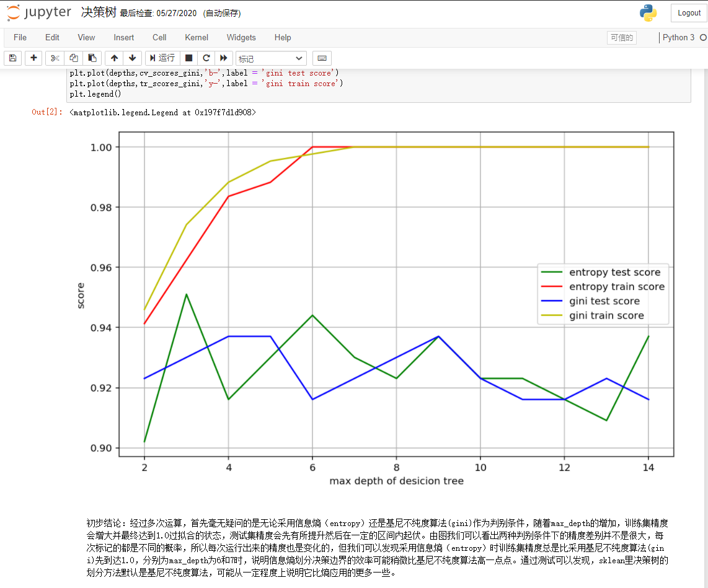Click the Python logo icon

(648, 12)
